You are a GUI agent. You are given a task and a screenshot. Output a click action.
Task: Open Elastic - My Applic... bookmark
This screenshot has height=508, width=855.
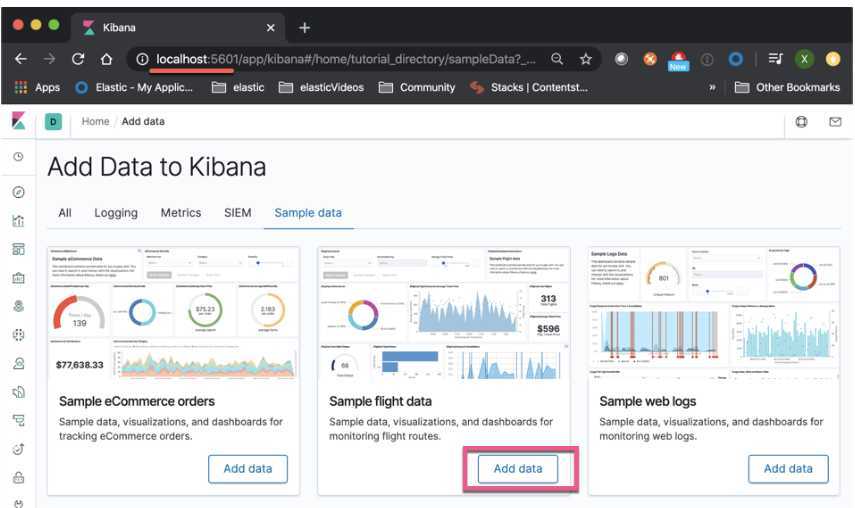point(134,87)
